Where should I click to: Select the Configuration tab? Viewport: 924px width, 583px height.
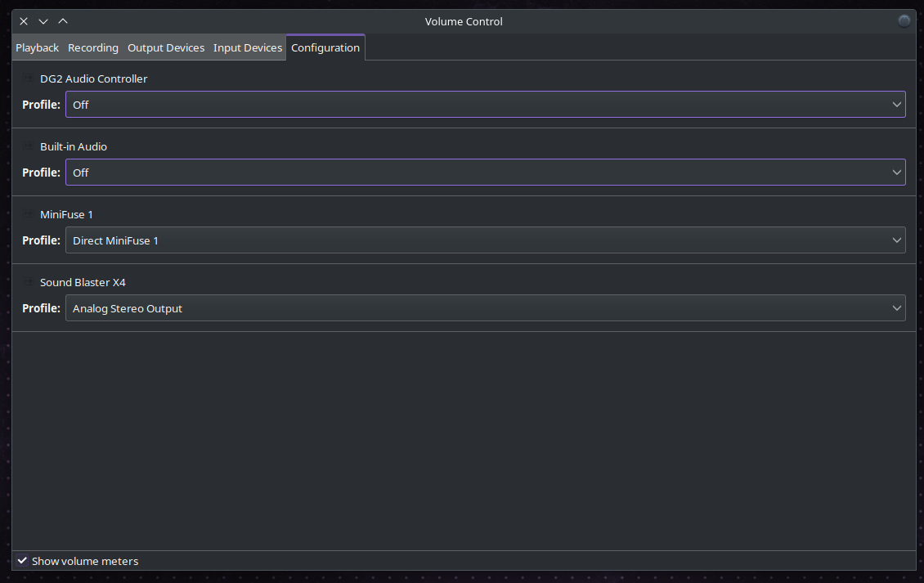pos(325,47)
